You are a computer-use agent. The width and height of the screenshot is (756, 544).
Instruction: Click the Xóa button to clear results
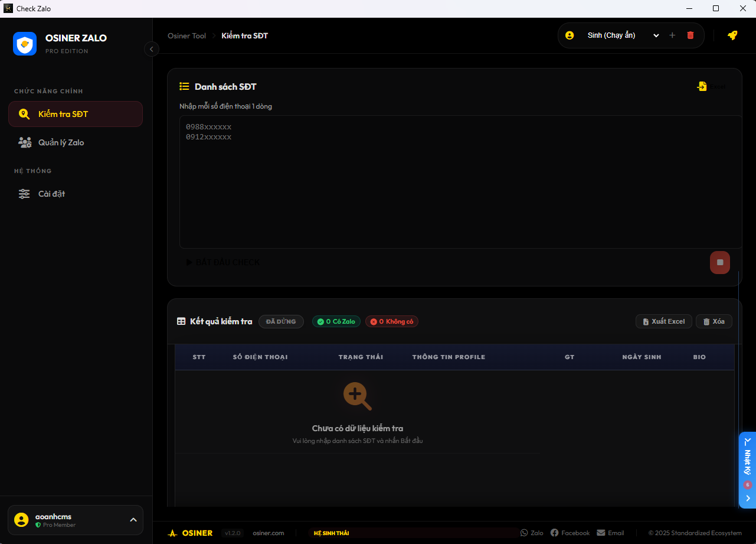714,321
